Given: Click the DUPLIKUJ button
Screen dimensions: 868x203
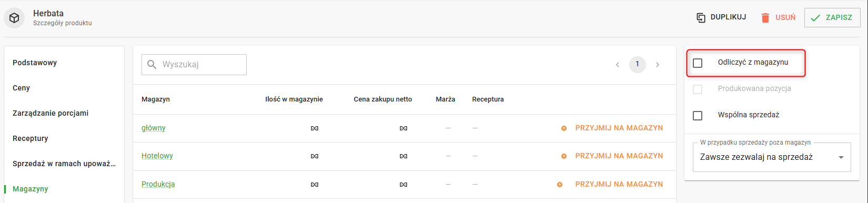Looking at the screenshot, I should 721,17.
